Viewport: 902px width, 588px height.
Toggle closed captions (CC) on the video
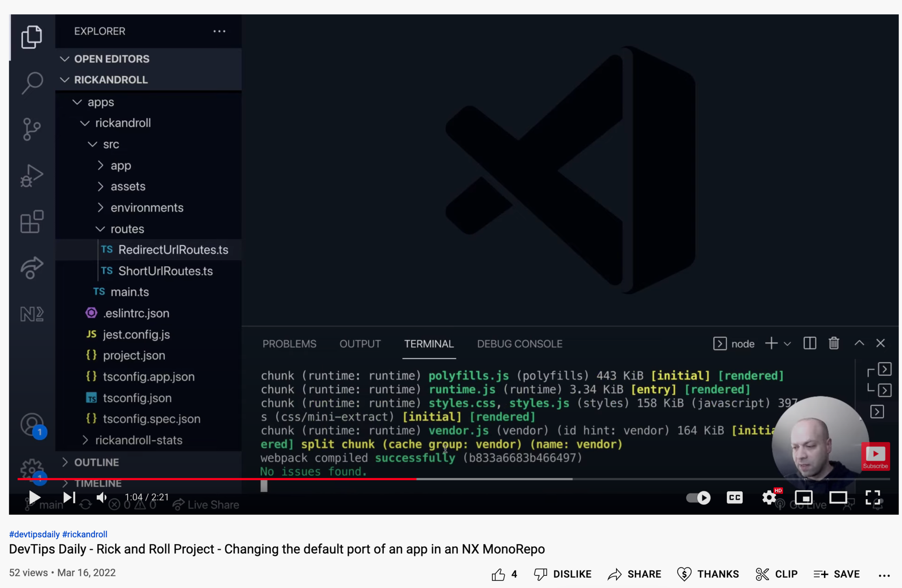pos(734,497)
